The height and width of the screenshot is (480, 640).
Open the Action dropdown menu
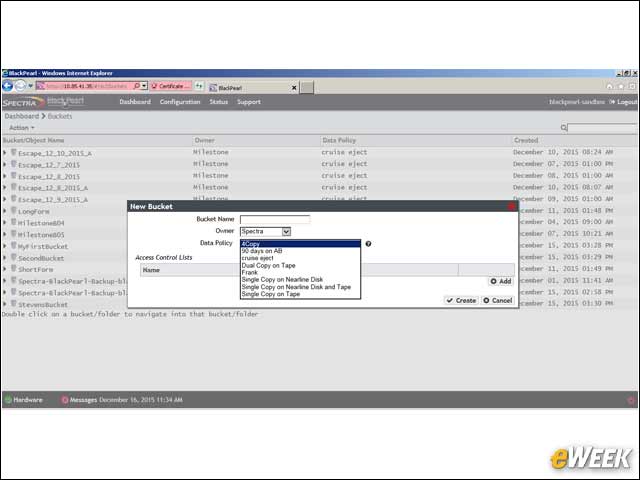tap(22, 128)
